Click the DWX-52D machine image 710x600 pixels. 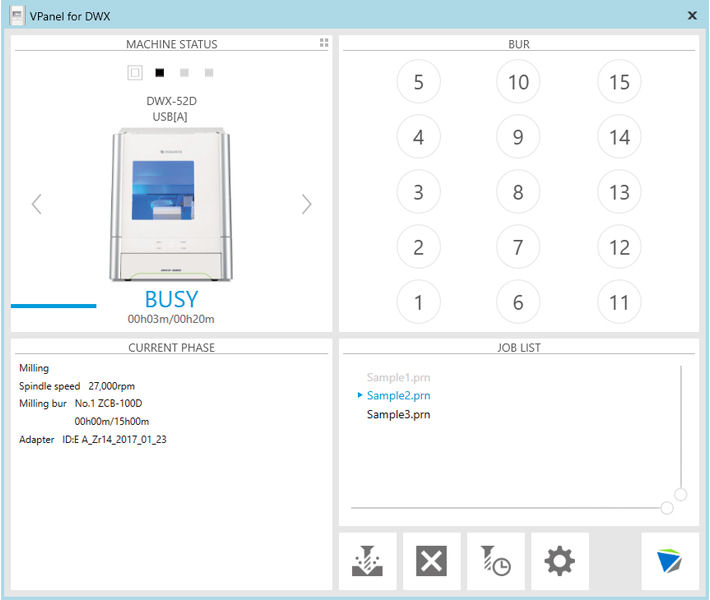coord(171,204)
